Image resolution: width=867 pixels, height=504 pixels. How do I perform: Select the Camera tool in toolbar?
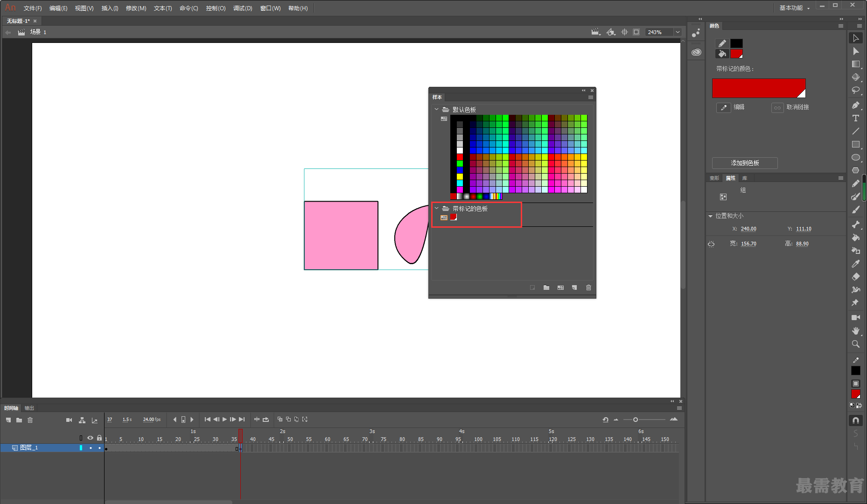coord(855,317)
